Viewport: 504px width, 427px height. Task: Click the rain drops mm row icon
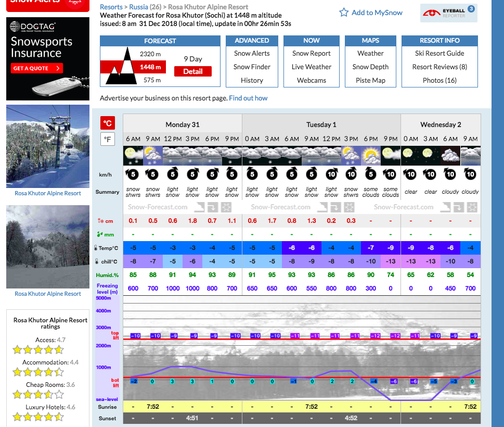pyautogui.click(x=100, y=234)
